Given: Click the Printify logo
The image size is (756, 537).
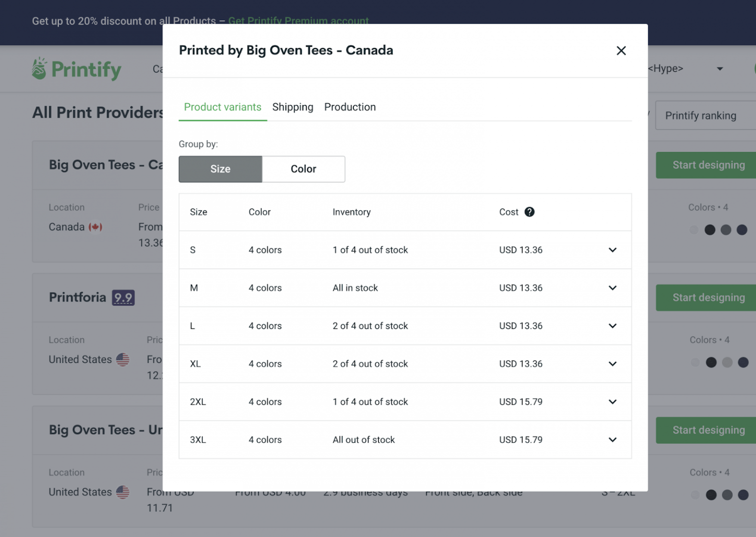Looking at the screenshot, I should (x=76, y=68).
